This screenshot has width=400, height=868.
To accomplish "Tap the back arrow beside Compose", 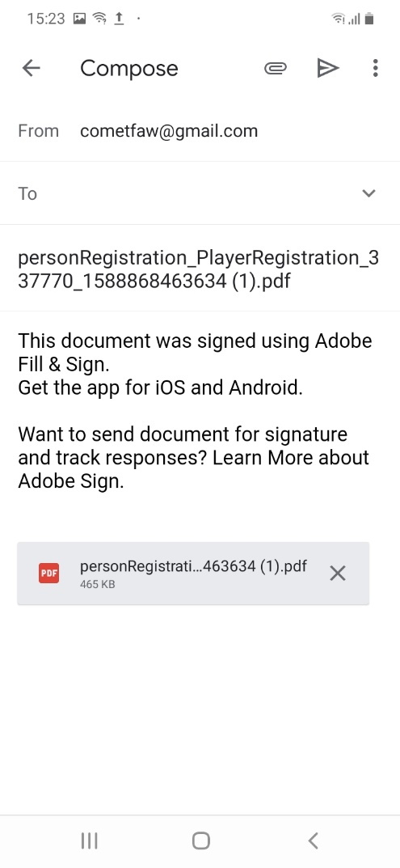I will point(31,68).
